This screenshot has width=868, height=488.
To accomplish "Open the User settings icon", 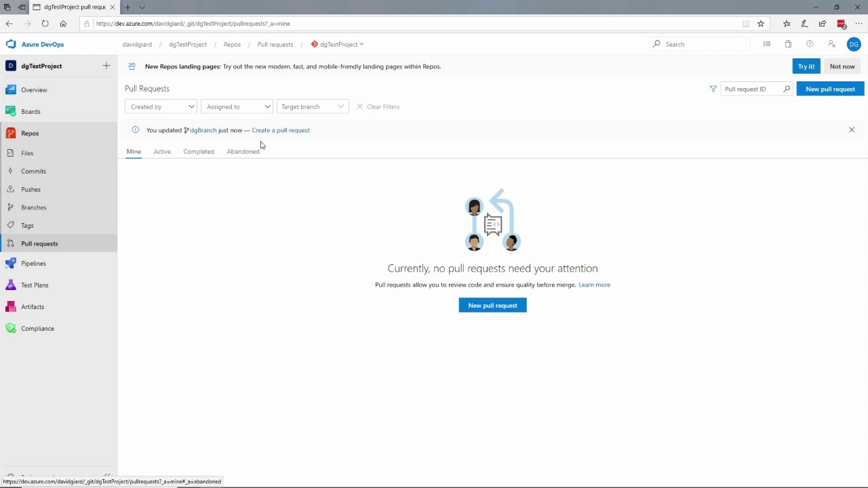I will click(x=831, y=44).
